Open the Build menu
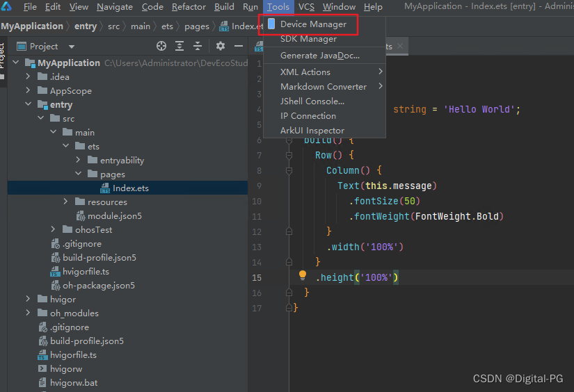 click(x=224, y=6)
